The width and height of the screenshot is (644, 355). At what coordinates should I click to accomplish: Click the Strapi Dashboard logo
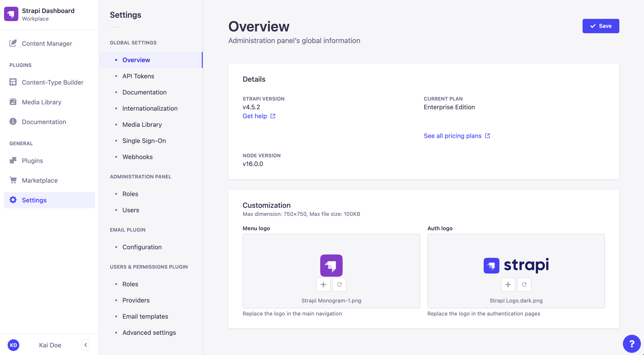11,14
